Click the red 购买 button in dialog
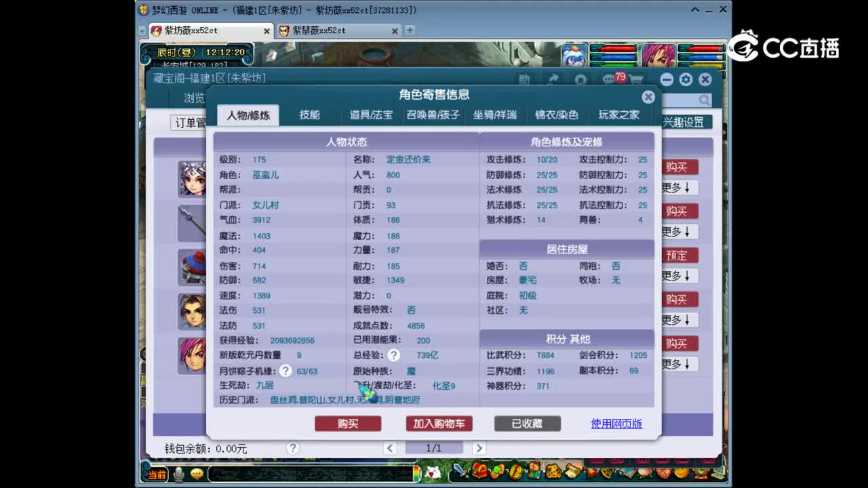 pos(348,424)
